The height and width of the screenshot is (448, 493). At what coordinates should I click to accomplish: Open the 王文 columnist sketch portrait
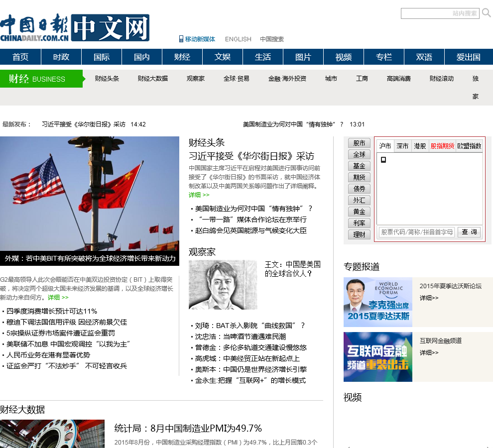[223, 285]
